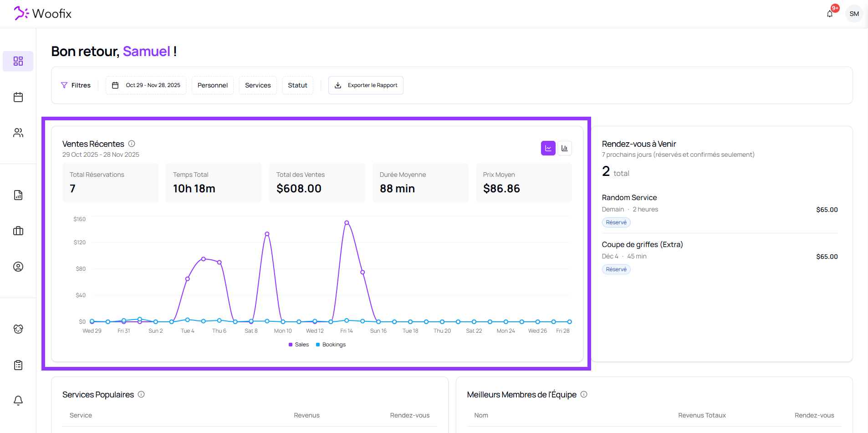Click the notification bell in top bar
Viewport: 868px width, 433px height.
(x=830, y=14)
